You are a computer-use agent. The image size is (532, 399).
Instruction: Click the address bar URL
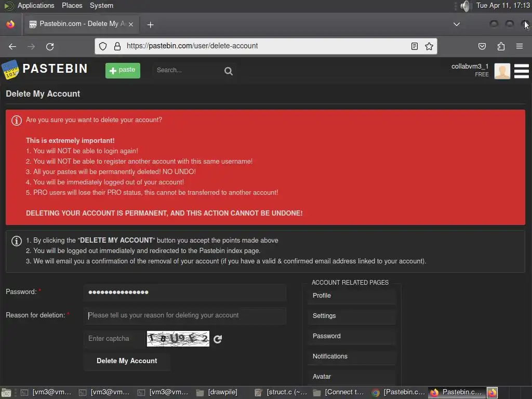[x=192, y=46]
